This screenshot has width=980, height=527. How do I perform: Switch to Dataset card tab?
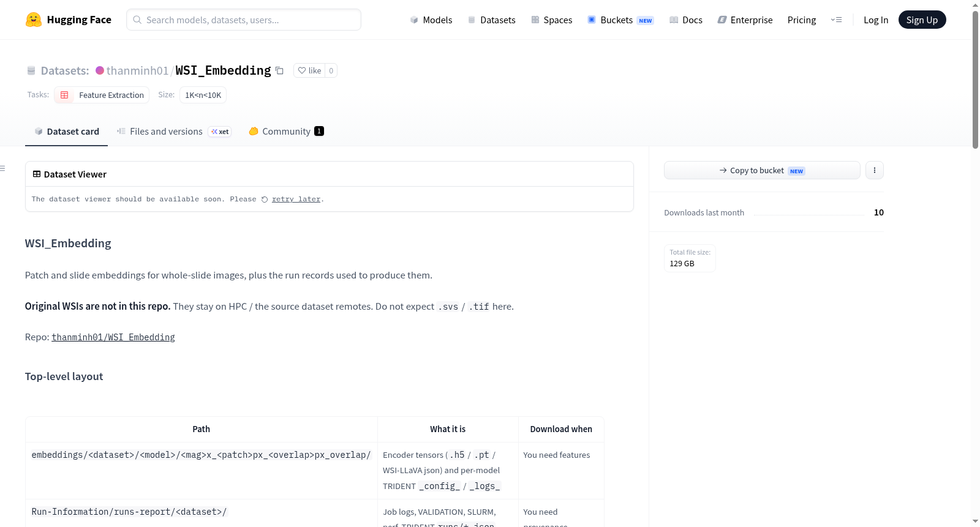coord(66,131)
